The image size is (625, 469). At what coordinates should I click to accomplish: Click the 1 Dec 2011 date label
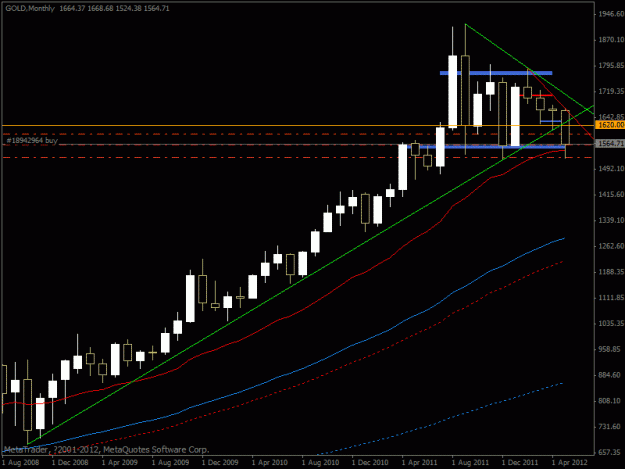point(520,463)
